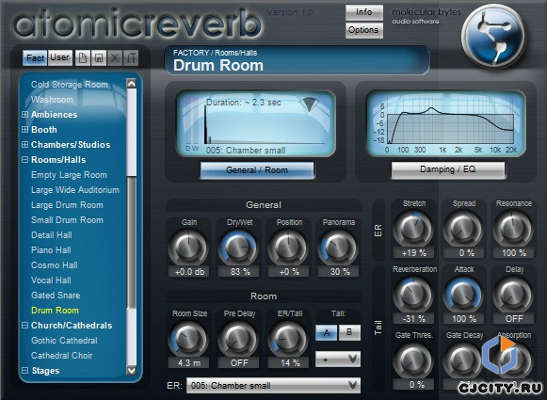
Task: Switch preset bank to Fact
Action: point(35,58)
